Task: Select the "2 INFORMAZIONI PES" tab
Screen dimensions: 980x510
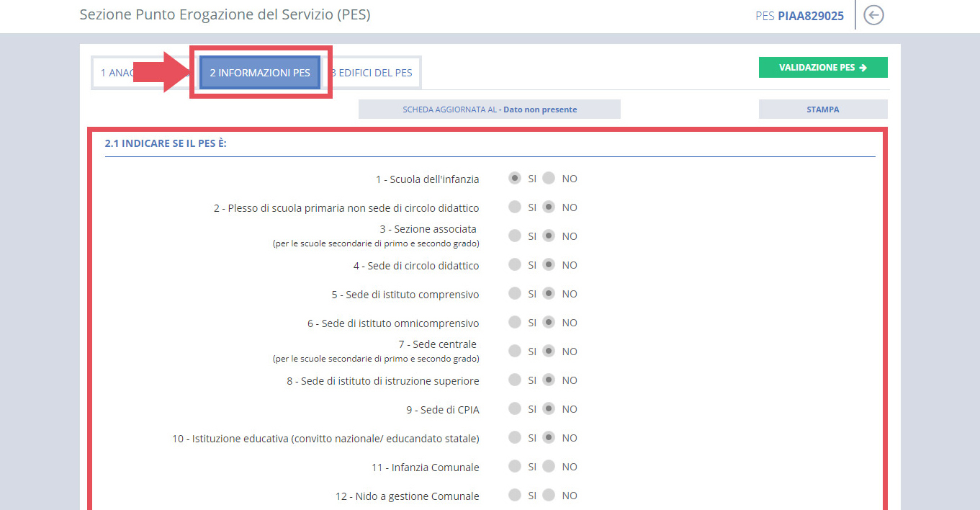Action: point(259,72)
